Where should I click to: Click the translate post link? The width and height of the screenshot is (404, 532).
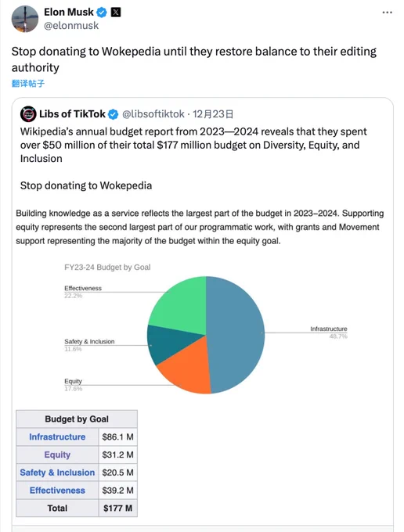pyautogui.click(x=28, y=84)
